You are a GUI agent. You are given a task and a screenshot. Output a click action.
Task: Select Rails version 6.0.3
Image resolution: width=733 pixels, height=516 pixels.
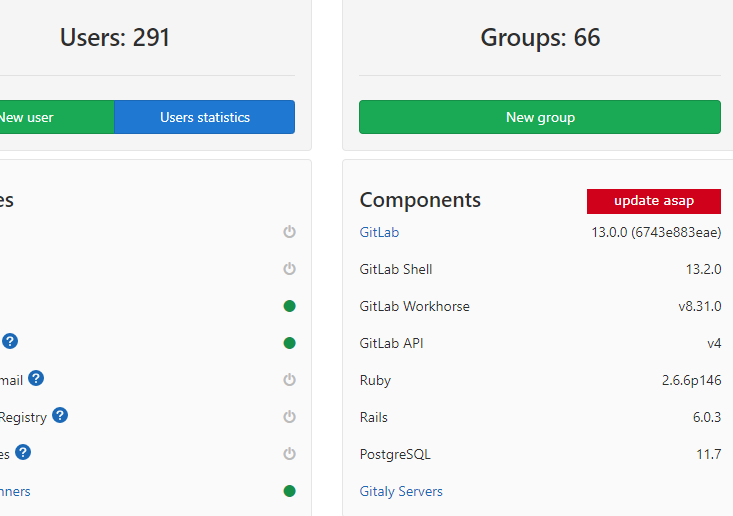[706, 417]
